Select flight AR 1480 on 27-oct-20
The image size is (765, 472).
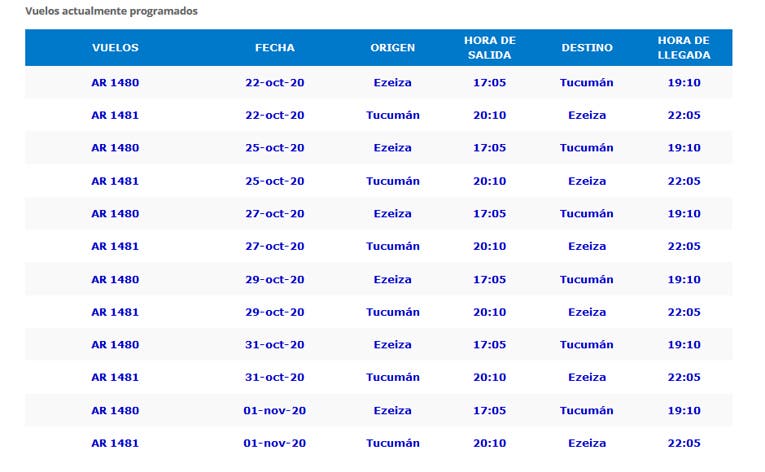click(115, 214)
